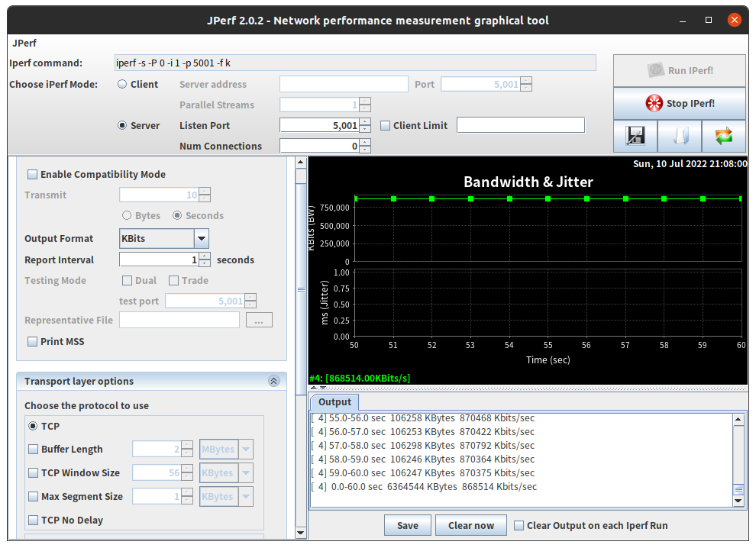Open the Buffer Length MBytes dropdown
Screen dimensions: 756x548
pos(244,449)
